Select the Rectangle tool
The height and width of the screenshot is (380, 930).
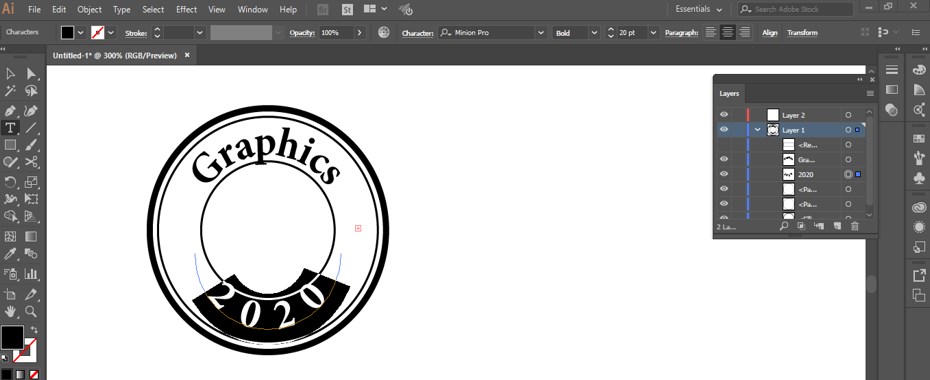point(10,145)
